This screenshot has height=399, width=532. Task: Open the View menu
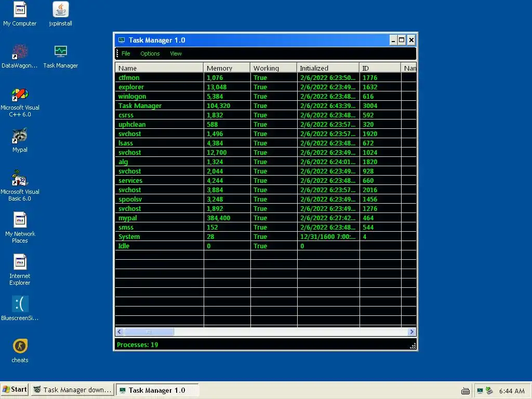pos(176,54)
